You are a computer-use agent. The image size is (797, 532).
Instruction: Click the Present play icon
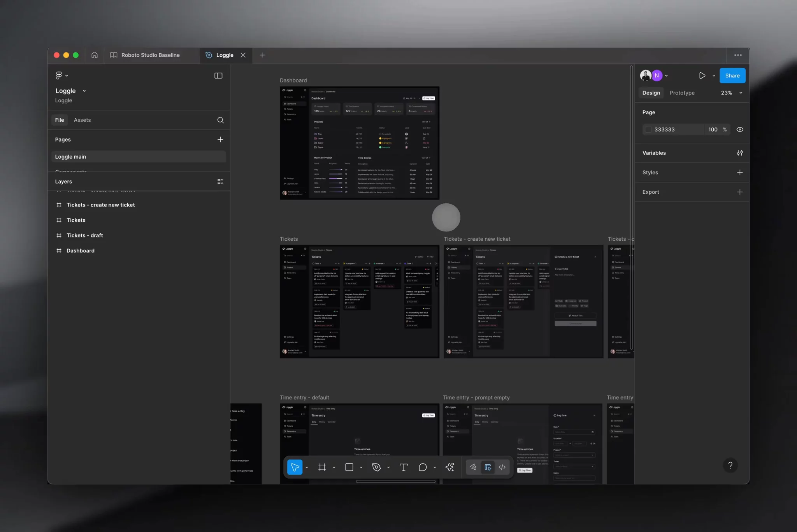click(x=702, y=76)
